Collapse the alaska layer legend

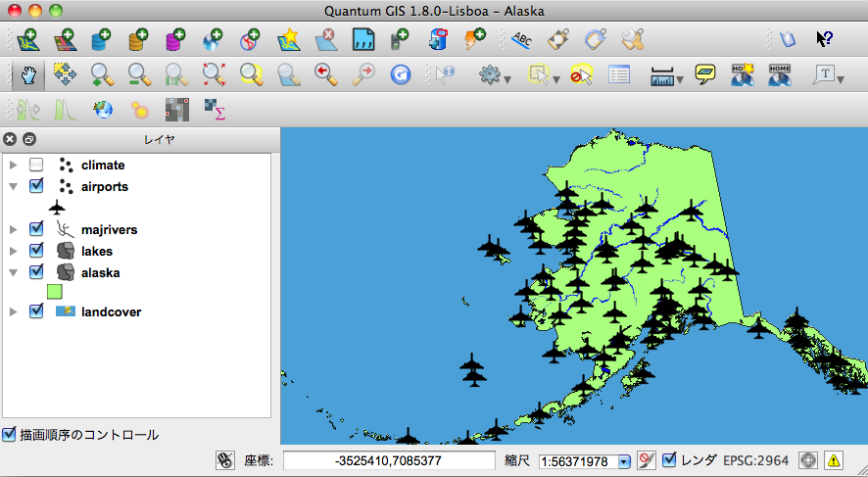coord(14,273)
